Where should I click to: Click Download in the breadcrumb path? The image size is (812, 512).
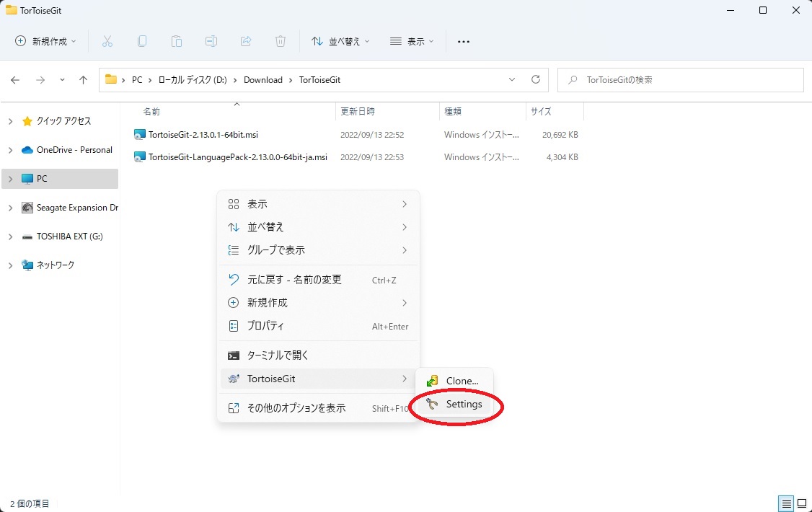pos(263,80)
